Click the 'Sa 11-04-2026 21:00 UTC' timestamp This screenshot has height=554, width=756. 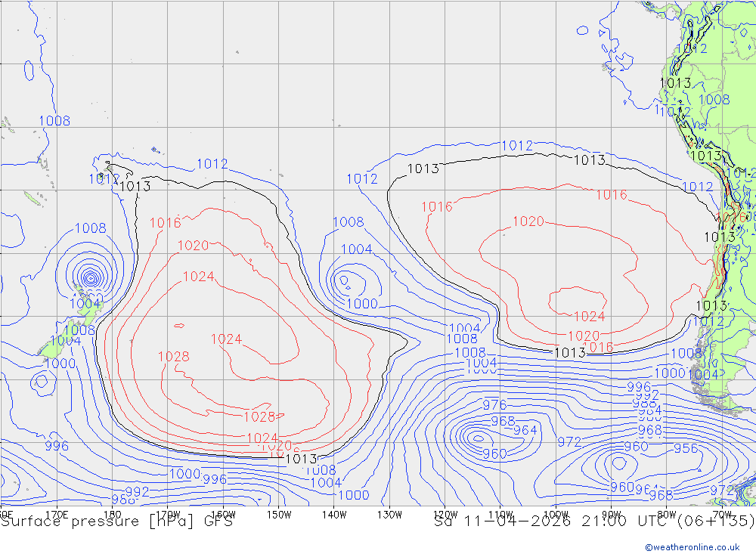tap(553, 522)
